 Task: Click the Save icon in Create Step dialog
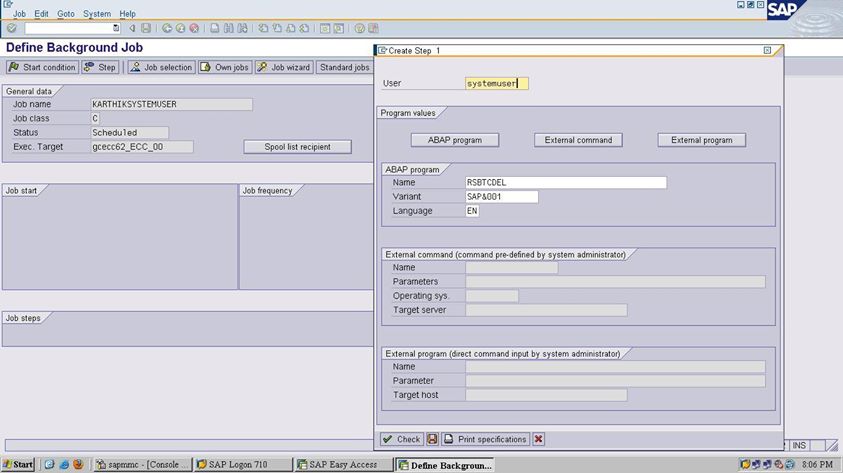432,439
